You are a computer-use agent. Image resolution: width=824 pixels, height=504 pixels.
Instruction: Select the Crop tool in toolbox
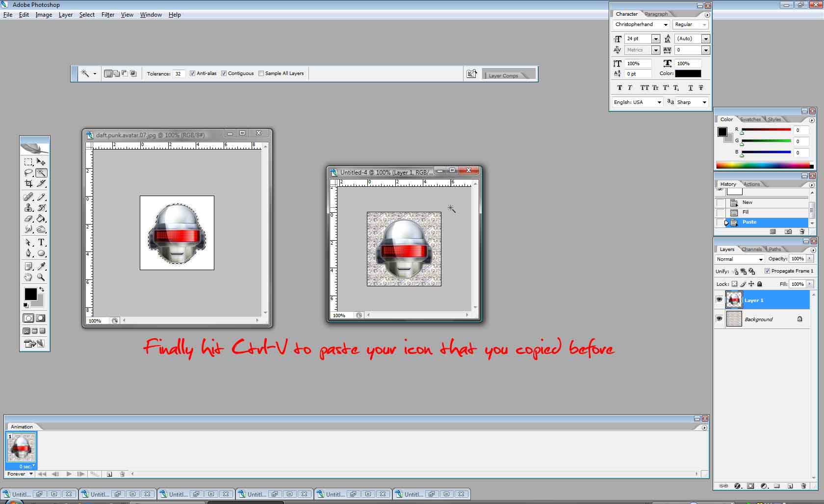tap(28, 183)
